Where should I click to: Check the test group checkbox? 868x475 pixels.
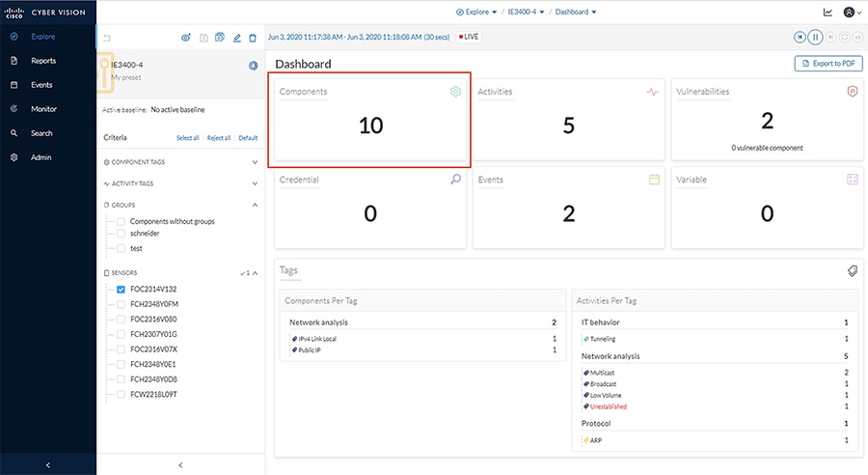[x=121, y=248]
